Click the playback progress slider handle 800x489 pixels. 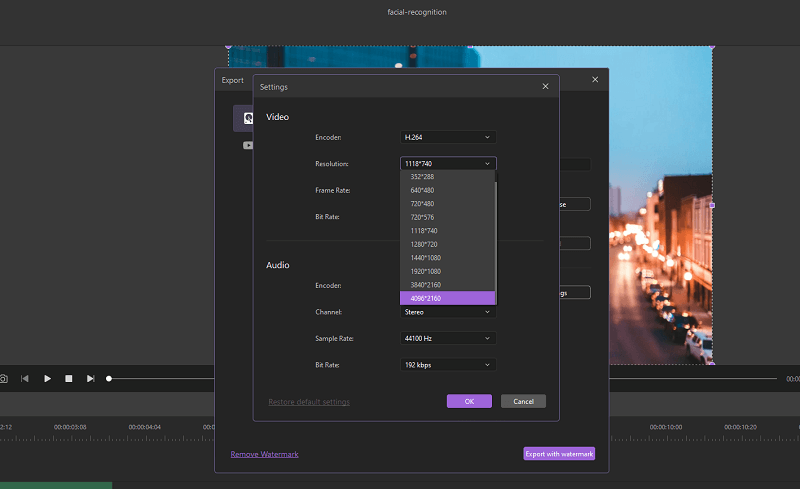click(x=109, y=379)
